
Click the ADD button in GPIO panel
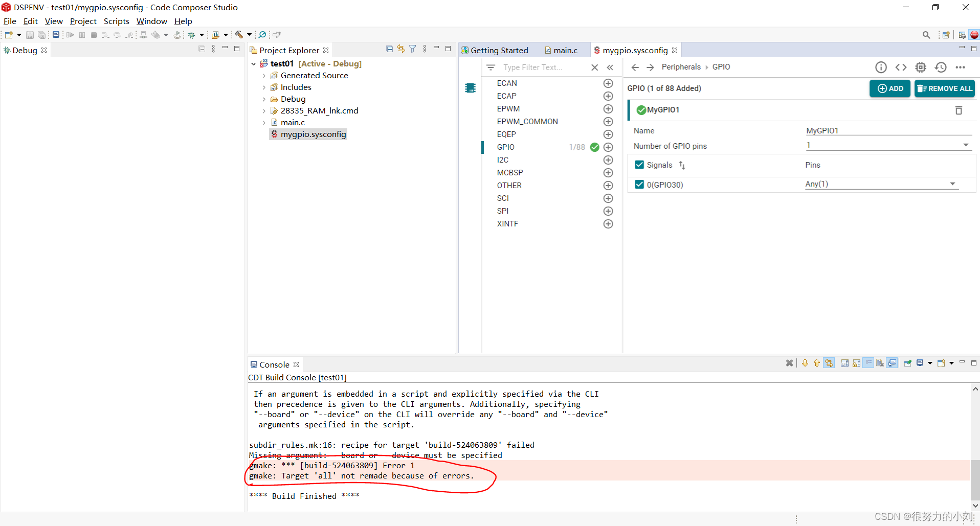[x=889, y=88]
